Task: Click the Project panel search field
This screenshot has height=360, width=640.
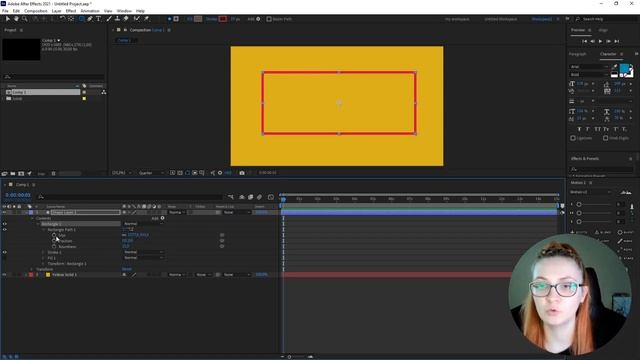Action: [53, 77]
